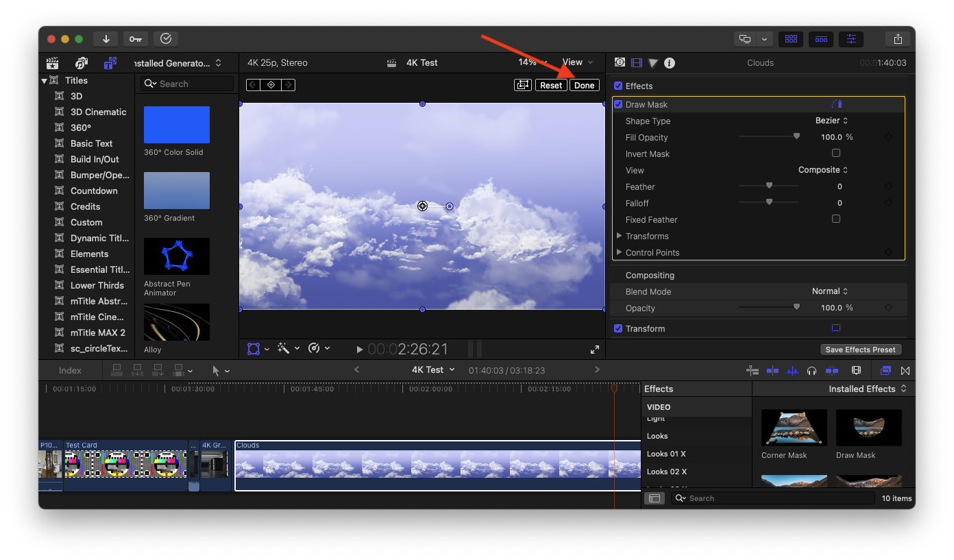The width and height of the screenshot is (954, 560).
Task: Select the Corner Mask effect thumbnail
Action: [x=794, y=428]
